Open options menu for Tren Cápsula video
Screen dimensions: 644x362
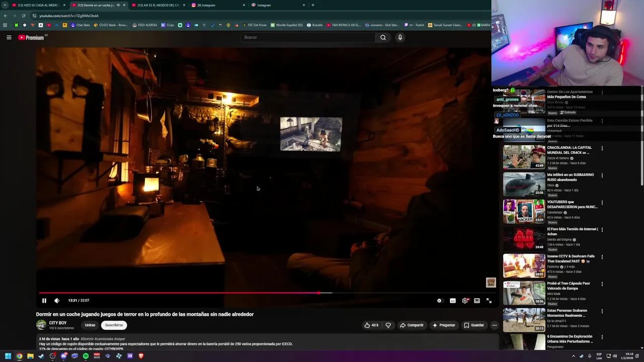(x=602, y=284)
